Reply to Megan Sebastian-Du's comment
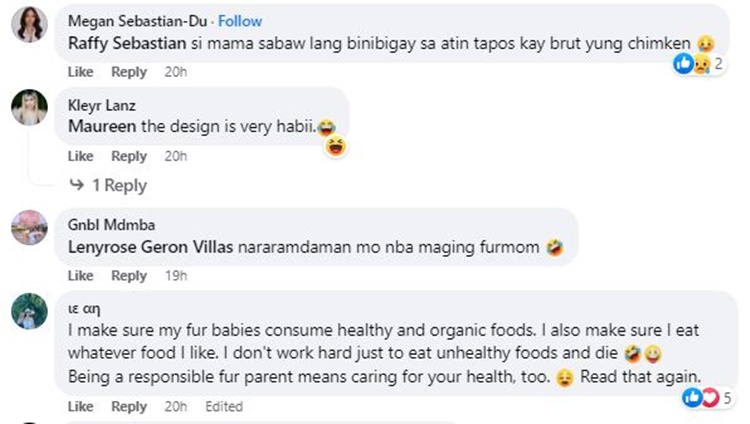The height and width of the screenshot is (424, 750). (x=129, y=72)
